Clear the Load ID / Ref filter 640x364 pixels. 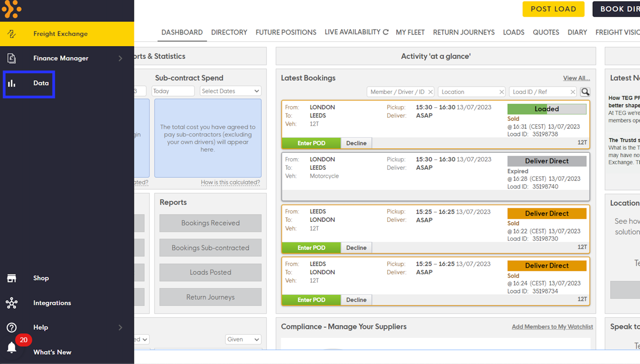pyautogui.click(x=573, y=92)
